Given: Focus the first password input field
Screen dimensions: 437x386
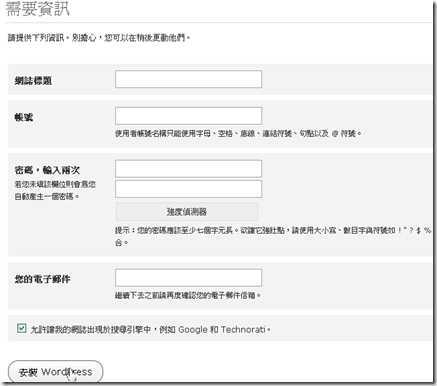Looking at the screenshot, I should click(188, 169).
